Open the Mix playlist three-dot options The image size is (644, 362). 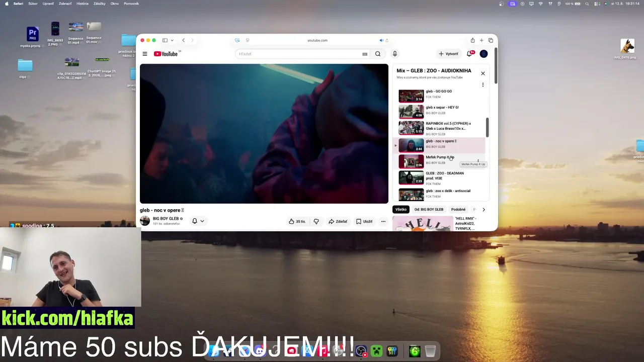click(483, 85)
